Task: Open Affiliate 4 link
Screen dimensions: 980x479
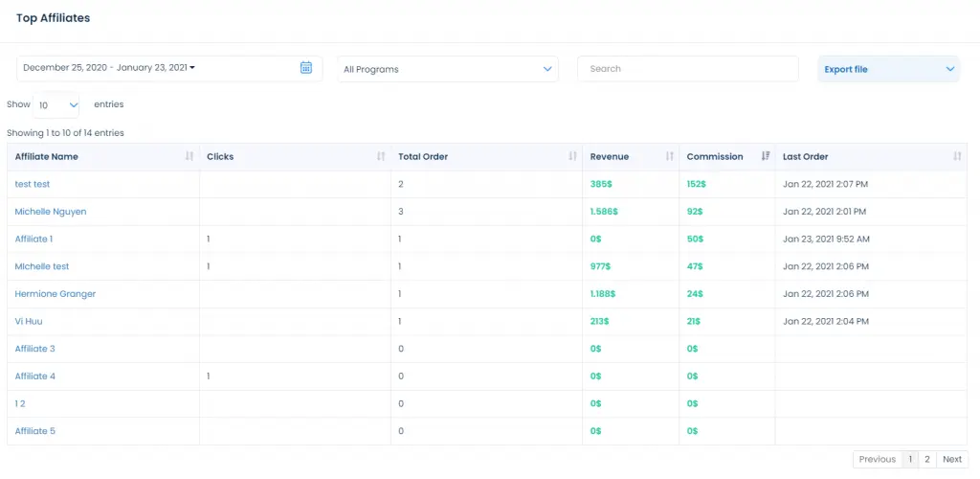Action: coord(35,376)
